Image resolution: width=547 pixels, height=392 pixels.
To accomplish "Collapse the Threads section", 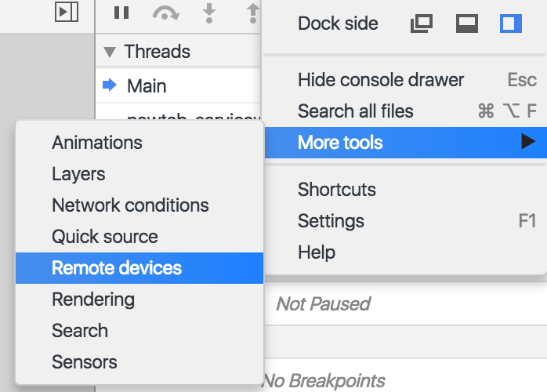I will pyautogui.click(x=110, y=52).
